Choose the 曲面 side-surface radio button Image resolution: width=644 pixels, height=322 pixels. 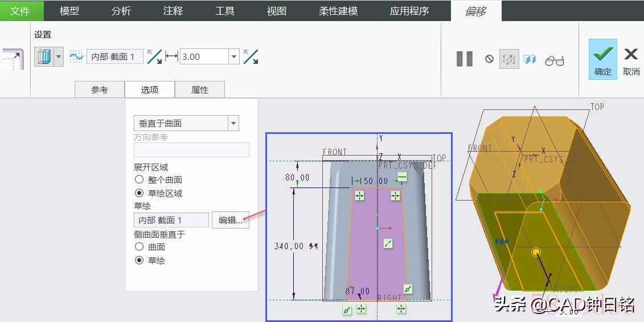140,247
